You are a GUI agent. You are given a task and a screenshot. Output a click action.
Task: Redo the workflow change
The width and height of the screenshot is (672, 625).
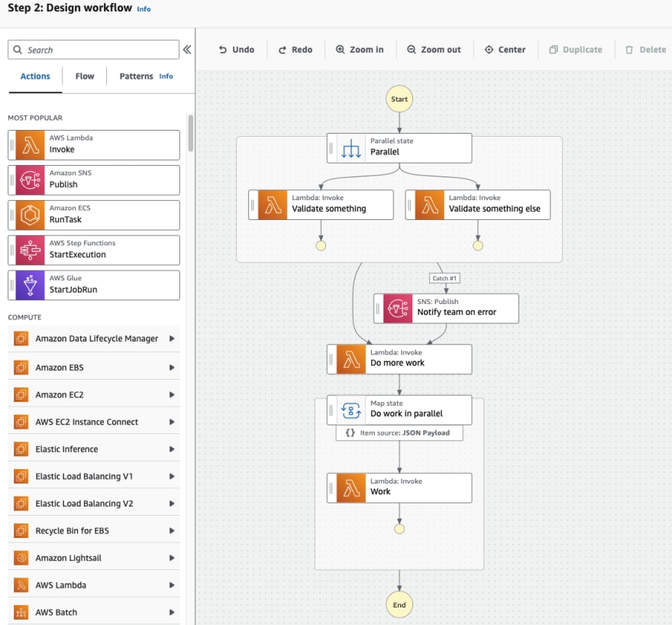pos(296,50)
